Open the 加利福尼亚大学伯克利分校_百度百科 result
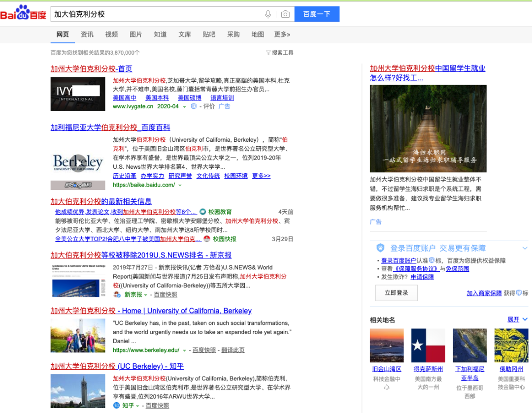The height and width of the screenshot is (413, 532). (x=110, y=127)
